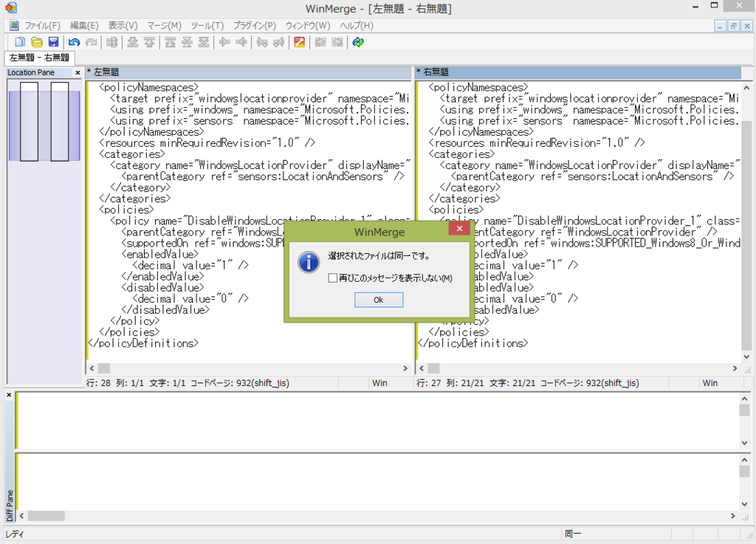Click left pane horizontal scrollbar thumb
Viewport: 756px width, 544px height.
point(104,368)
